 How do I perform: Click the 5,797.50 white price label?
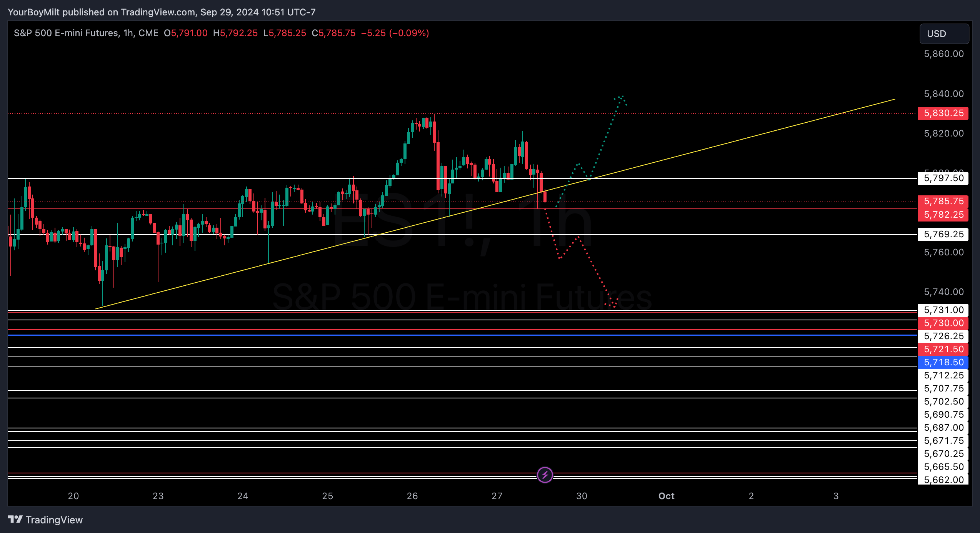[943, 178]
